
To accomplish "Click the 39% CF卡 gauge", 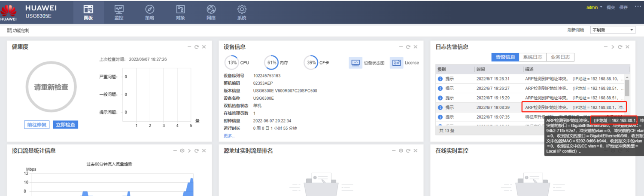I will click(311, 63).
